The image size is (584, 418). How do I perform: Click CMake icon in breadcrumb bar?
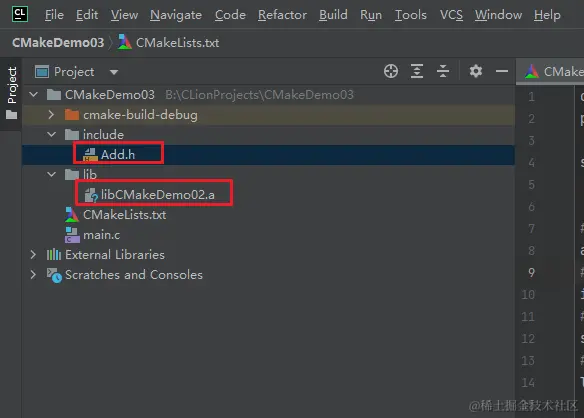tap(124, 42)
